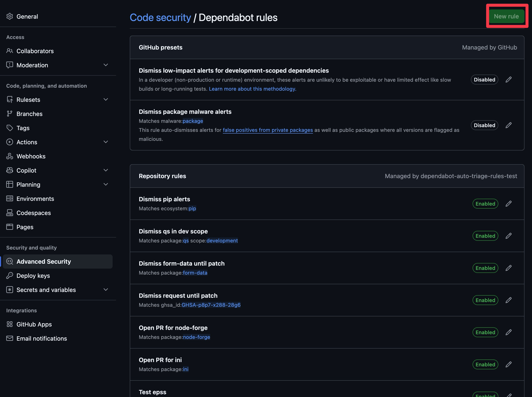Click the 'GitHub presets' heading
This screenshot has height=397, width=532.
160,47
